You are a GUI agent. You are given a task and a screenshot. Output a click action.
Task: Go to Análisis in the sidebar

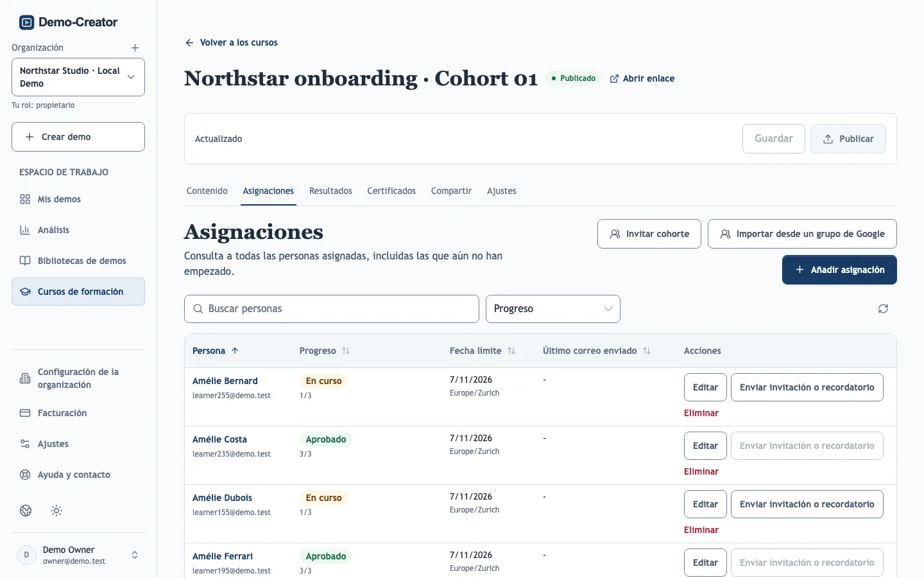click(x=78, y=230)
